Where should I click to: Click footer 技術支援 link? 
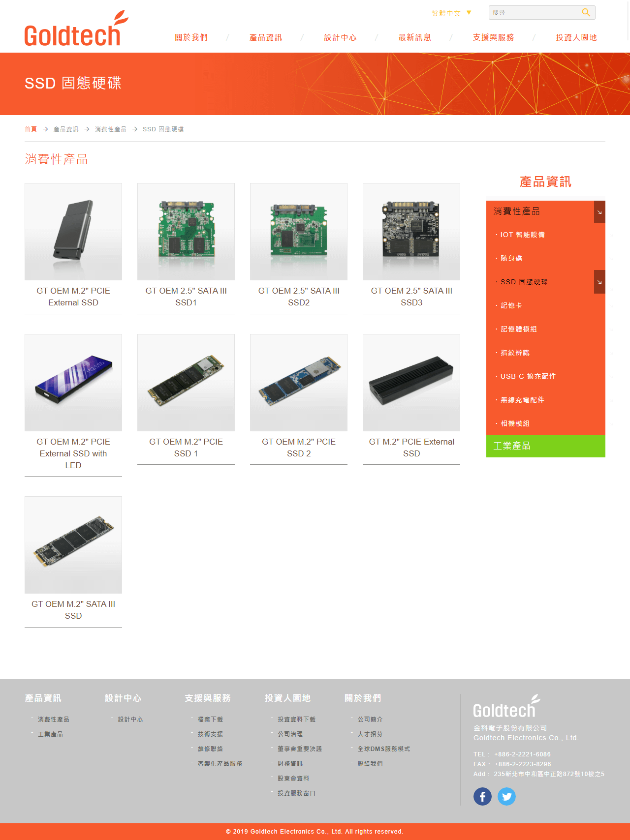click(210, 734)
